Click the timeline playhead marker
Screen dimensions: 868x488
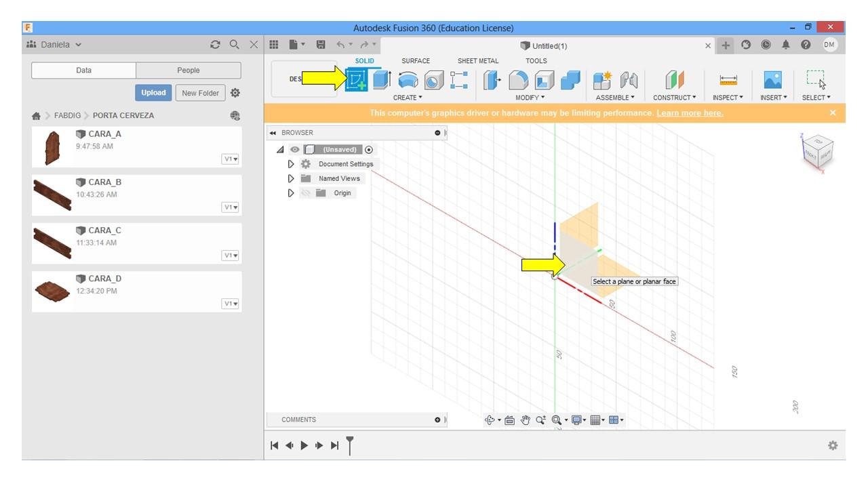pos(350,445)
